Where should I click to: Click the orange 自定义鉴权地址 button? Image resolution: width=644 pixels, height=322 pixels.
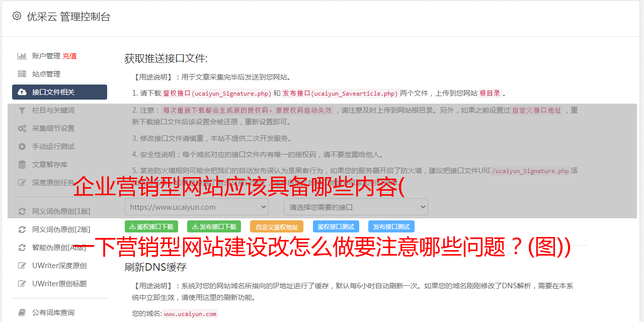(x=277, y=226)
